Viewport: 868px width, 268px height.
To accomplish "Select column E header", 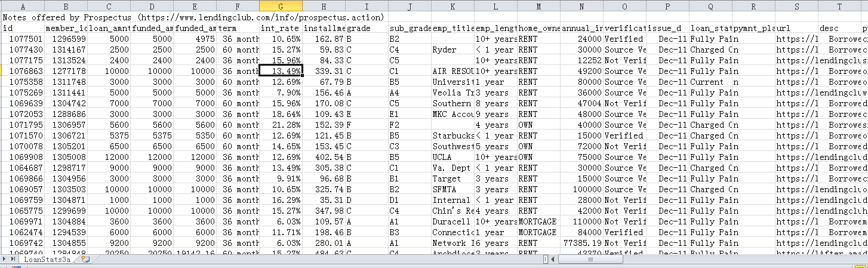I will pyautogui.click(x=195, y=6).
